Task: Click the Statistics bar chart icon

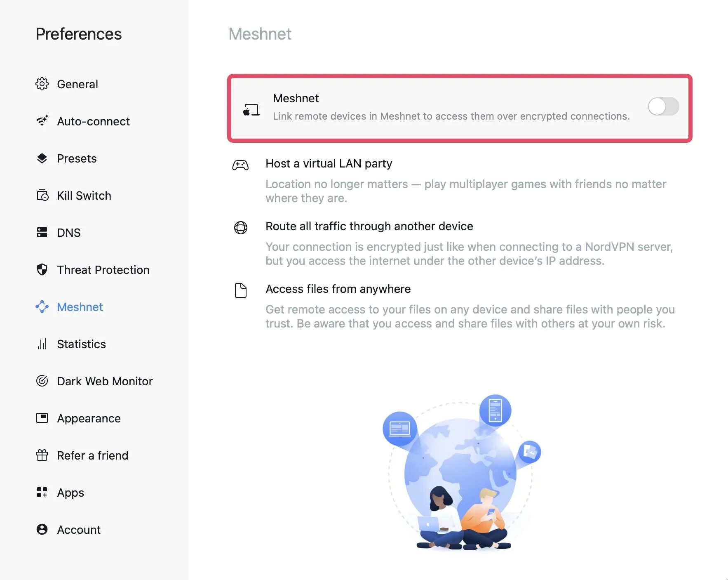Action: point(42,344)
